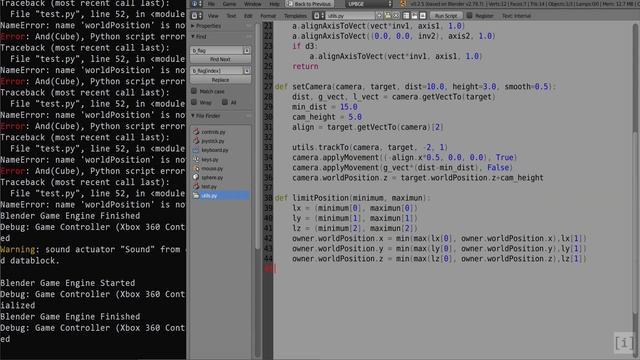Click code line 'def setCamera' on line 27
This screenshot has width=640, height=360.
pyautogui.click(x=415, y=87)
